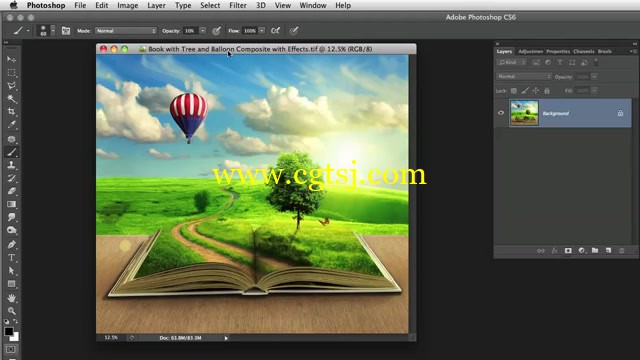The height and width of the screenshot is (360, 640).
Task: Select the Clone Stamp tool
Action: pos(11,165)
